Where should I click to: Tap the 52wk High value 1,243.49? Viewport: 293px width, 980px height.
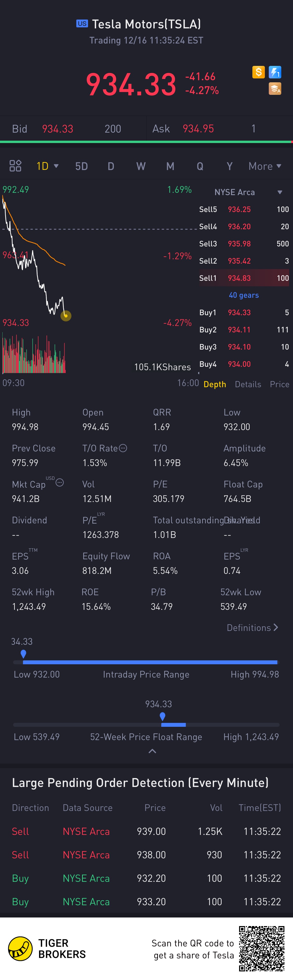(x=29, y=607)
